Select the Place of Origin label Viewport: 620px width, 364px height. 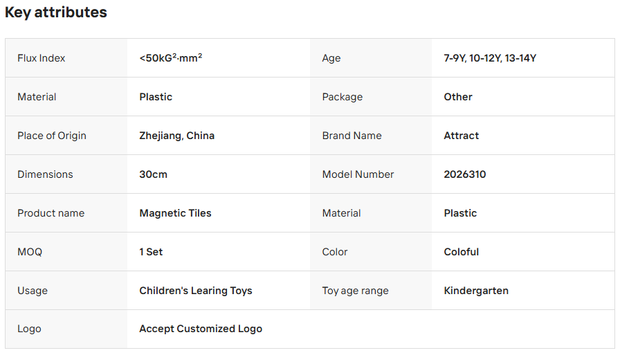click(52, 136)
